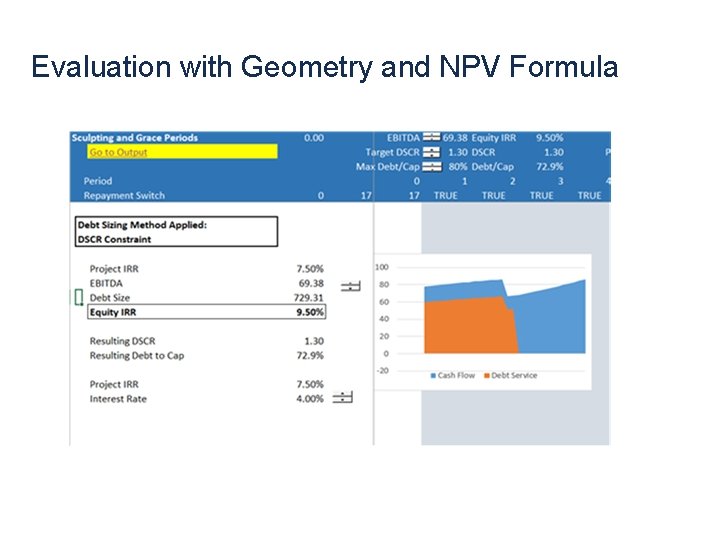Click the Sculpting and Grace Periods title
720x540 pixels.
pos(135,138)
